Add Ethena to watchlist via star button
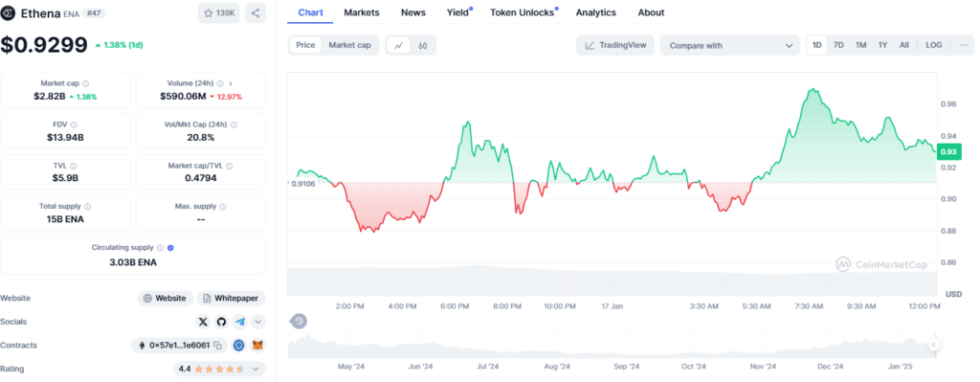The width and height of the screenshot is (980, 382). point(219,13)
